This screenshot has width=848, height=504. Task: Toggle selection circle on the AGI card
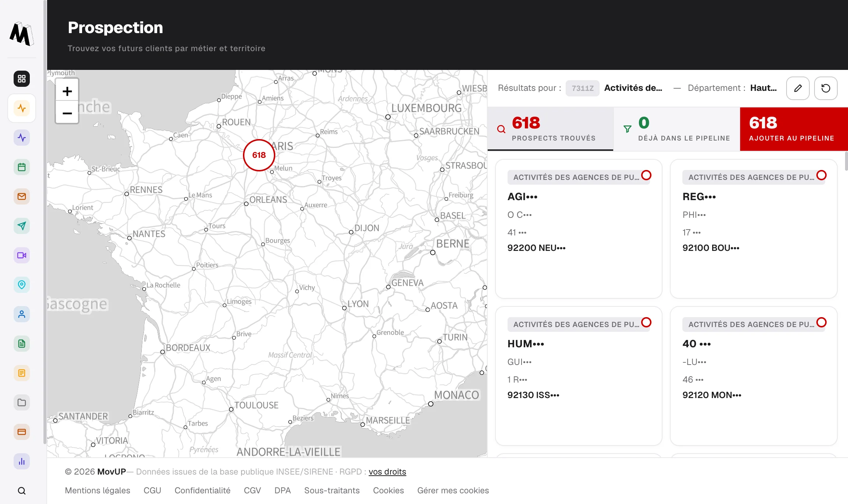[646, 175]
